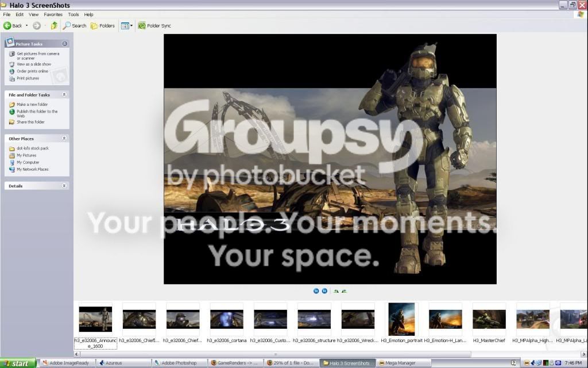Image resolution: width=588 pixels, height=368 pixels.
Task: Open the File menu
Action: 7,14
